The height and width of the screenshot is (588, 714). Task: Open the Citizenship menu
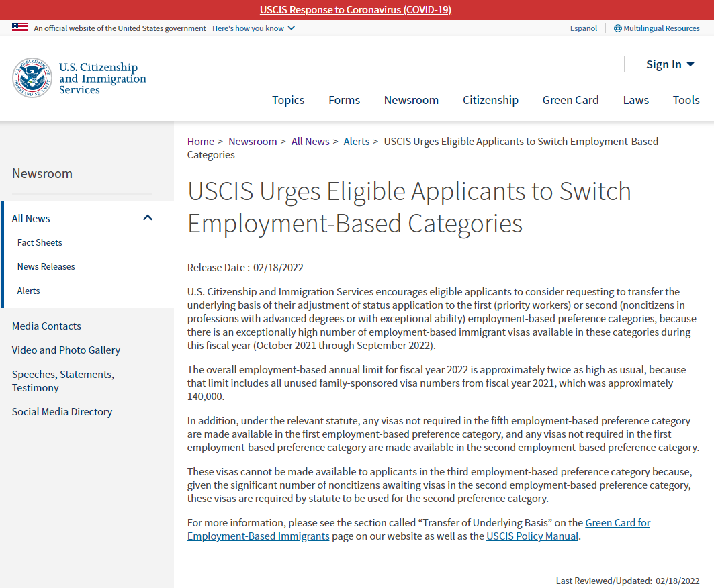point(490,100)
